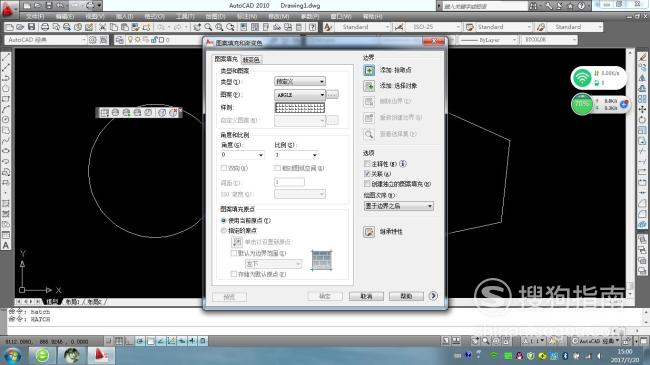The image size is (650, 365).
Task: Select the Multiline Text tool (A)
Action: click(6, 246)
